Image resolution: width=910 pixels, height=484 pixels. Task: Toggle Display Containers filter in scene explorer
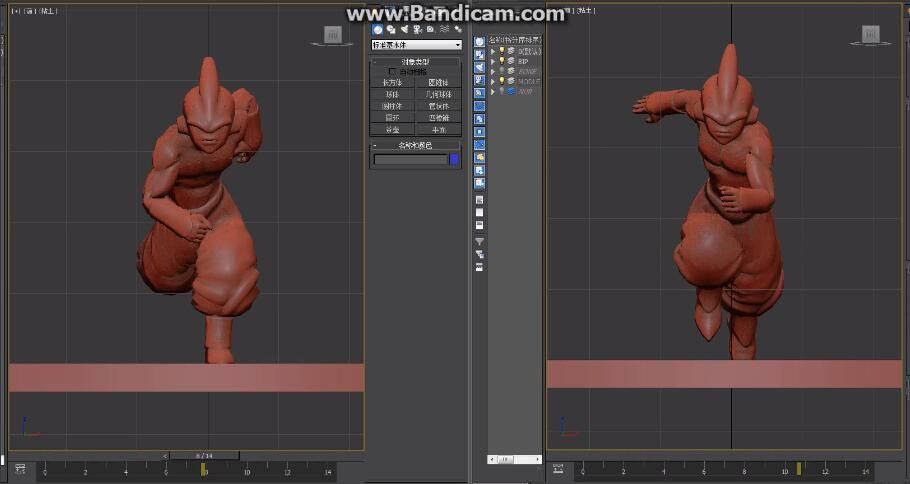[x=479, y=157]
